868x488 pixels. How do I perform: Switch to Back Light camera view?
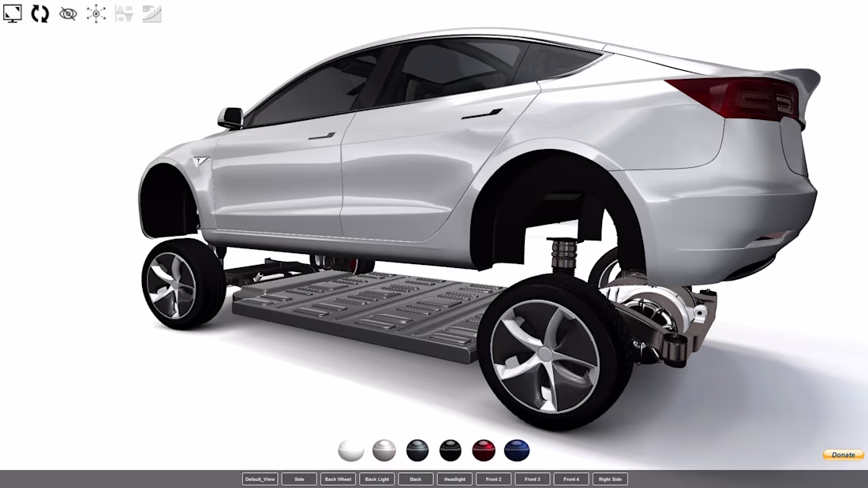377,479
